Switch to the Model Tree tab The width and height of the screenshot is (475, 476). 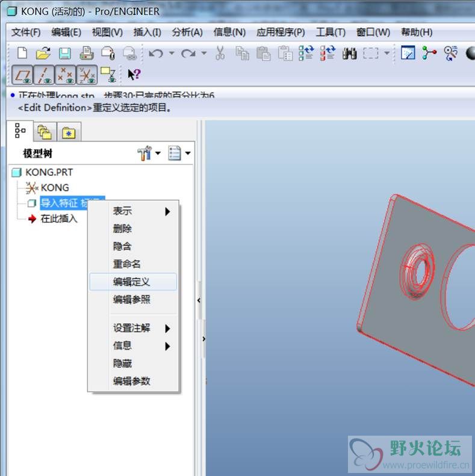(20, 131)
